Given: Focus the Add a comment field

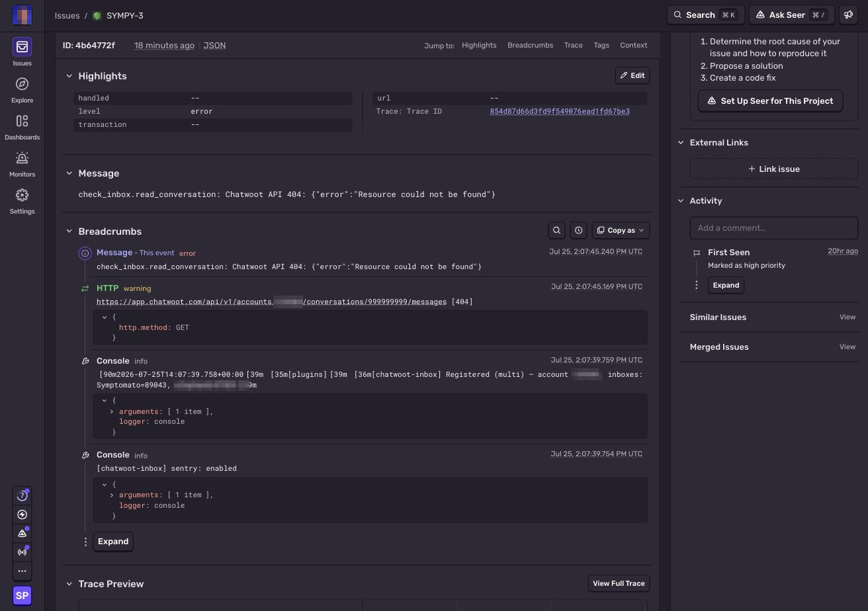Looking at the screenshot, I should [x=774, y=227].
